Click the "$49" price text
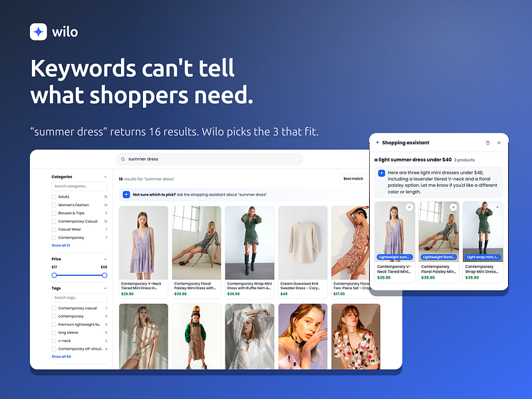The width and height of the screenshot is (532, 399). pyautogui.click(x=284, y=294)
